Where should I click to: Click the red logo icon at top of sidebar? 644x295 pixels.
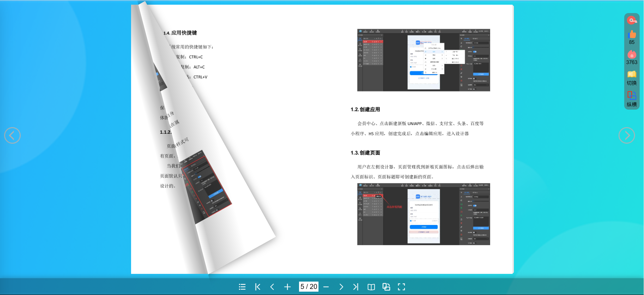pos(632,20)
